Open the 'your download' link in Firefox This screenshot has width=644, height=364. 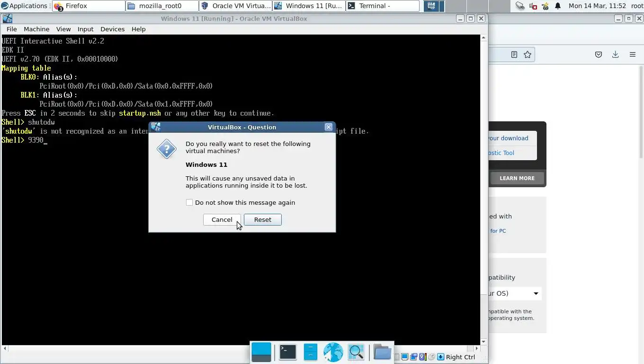pos(508,138)
